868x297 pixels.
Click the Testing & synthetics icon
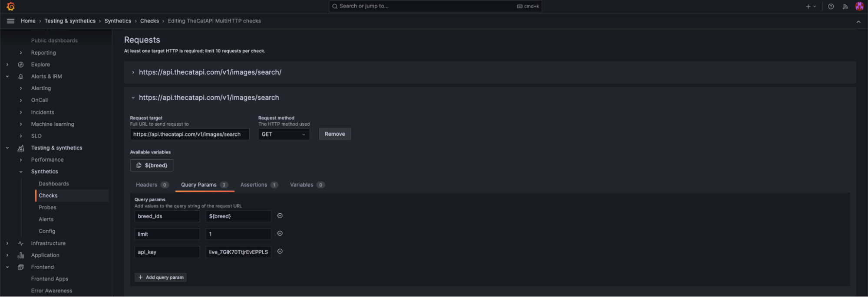[20, 148]
